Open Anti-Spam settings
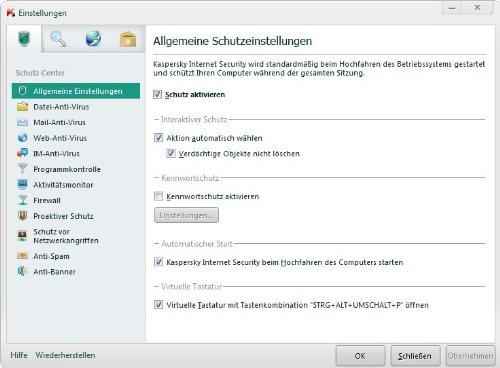This screenshot has height=368, width=500. (51, 256)
